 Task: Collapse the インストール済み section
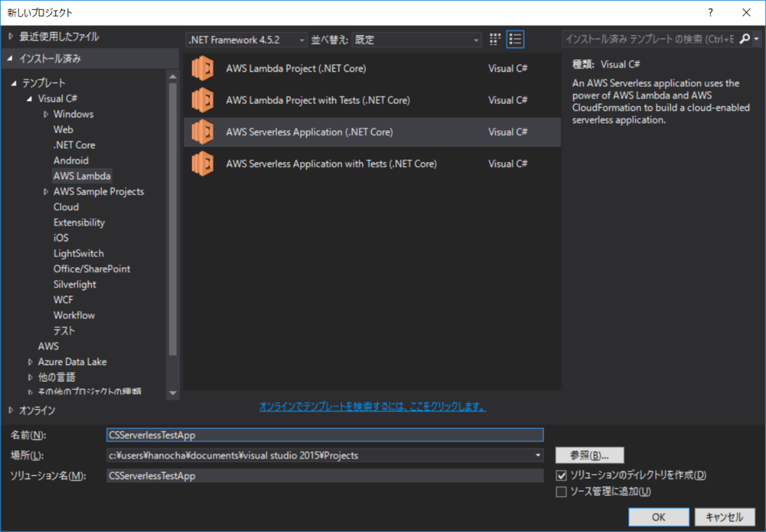pyautogui.click(x=10, y=58)
